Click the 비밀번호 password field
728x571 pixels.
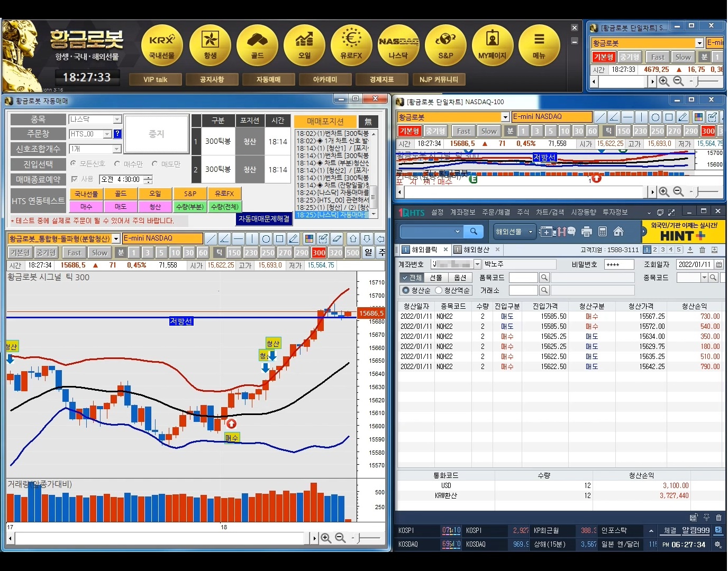coord(618,264)
